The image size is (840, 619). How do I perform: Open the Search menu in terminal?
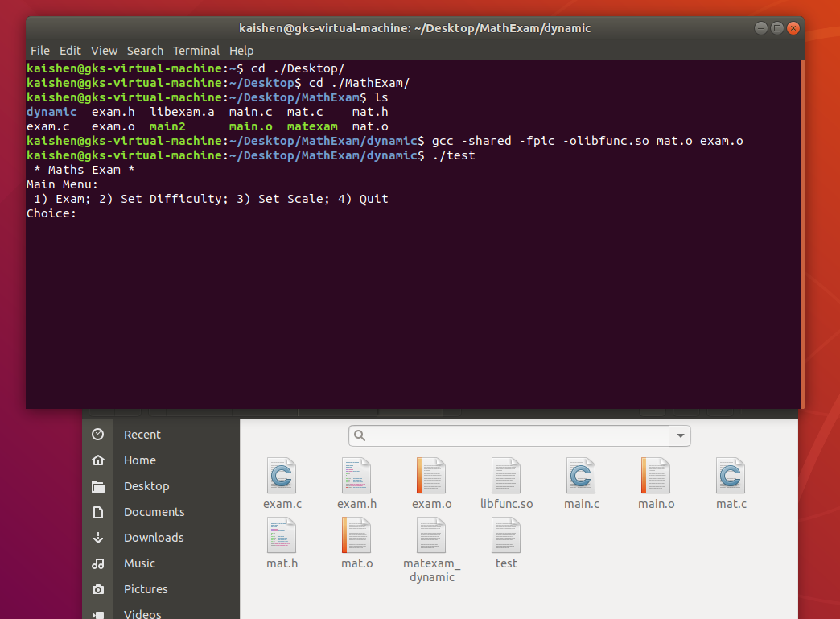click(145, 51)
